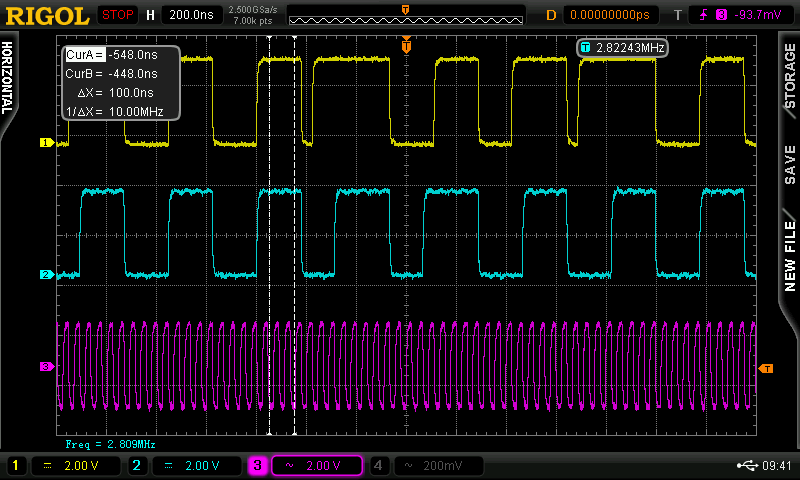
Task: Click the channel 2 cyan ground marker
Action: pos(47,274)
